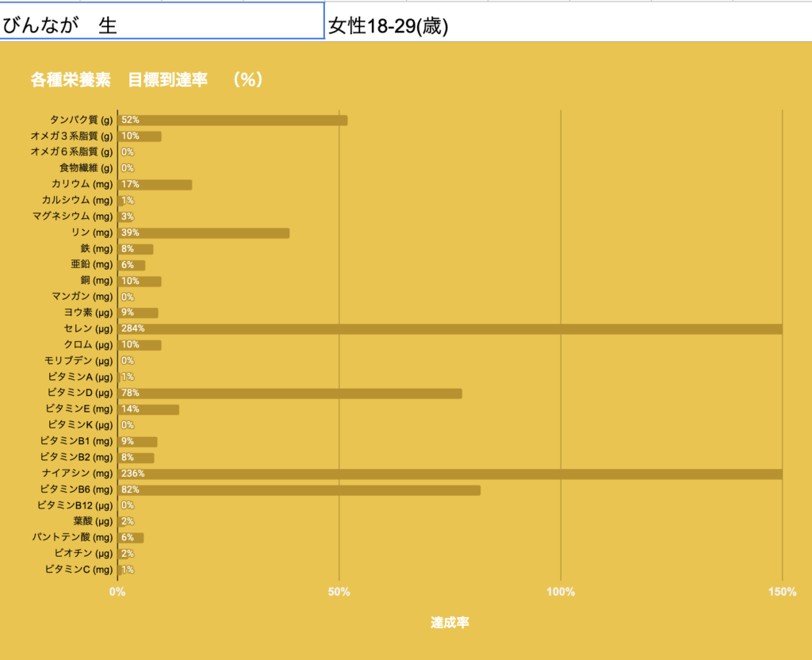Click the 150% axis tick label
Screen dimensions: 812x660
point(782,592)
